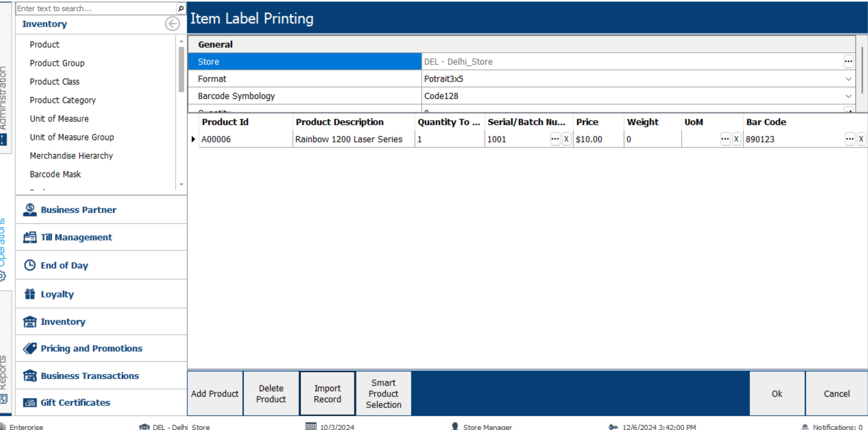Open End of Day menu section

[x=101, y=265]
